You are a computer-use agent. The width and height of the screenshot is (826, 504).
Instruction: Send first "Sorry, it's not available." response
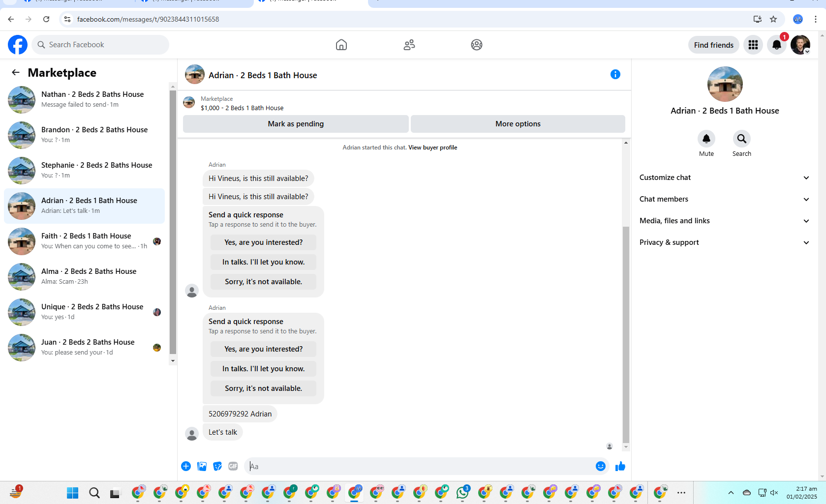coord(264,282)
